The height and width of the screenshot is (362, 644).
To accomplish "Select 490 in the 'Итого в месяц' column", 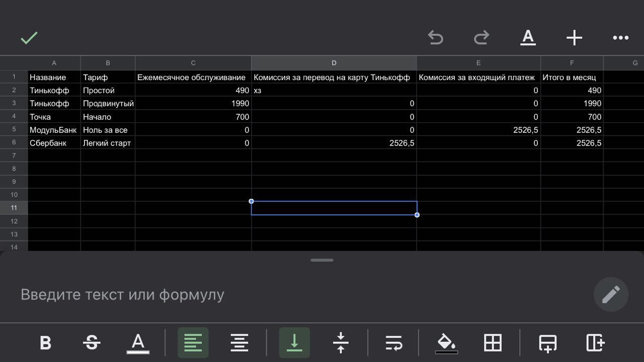I will coord(572,90).
